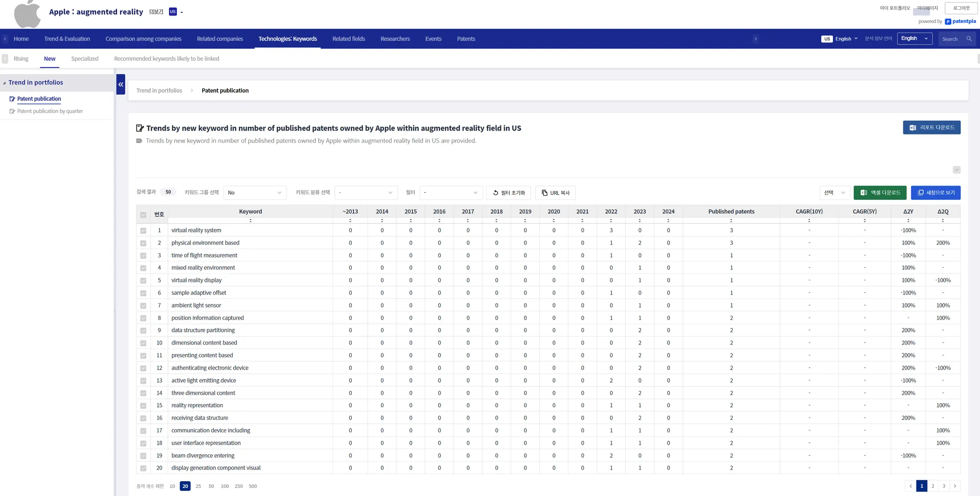Switch to the Specialized sub-tab

click(x=85, y=59)
